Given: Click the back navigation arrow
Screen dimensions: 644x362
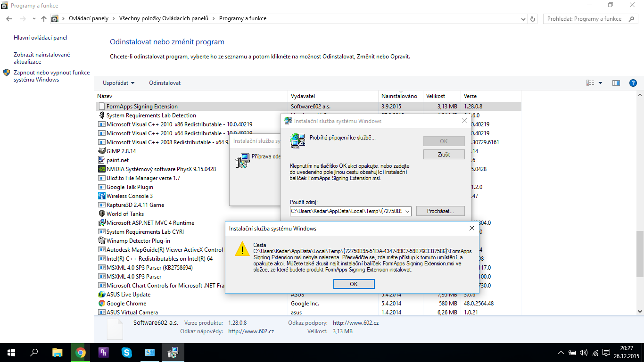Looking at the screenshot, I should (9, 19).
